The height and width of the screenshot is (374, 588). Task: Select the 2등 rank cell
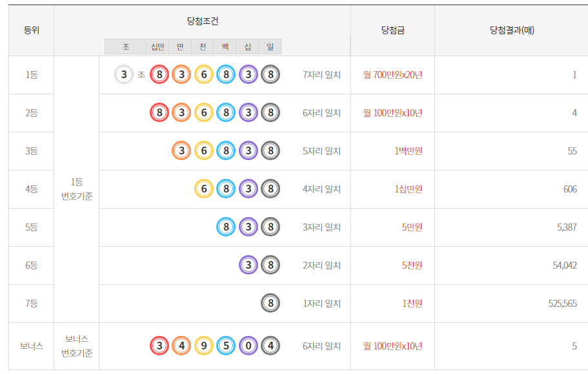pos(32,113)
